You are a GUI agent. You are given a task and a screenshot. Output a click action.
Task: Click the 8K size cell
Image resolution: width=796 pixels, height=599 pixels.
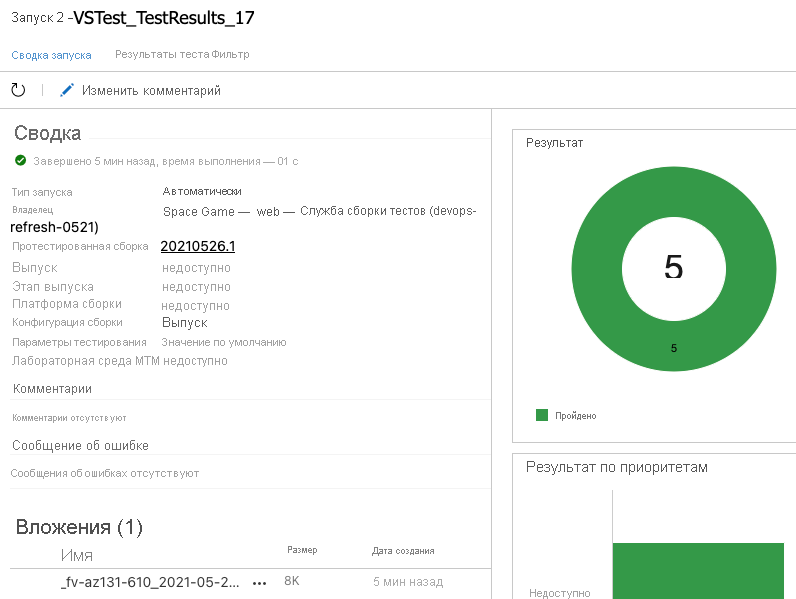click(x=291, y=581)
